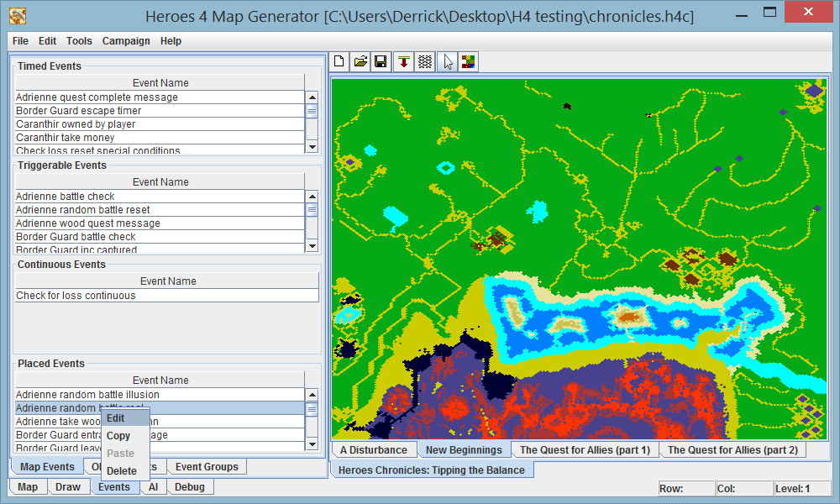
Task: Open the New Beginnings map tab
Action: [464, 450]
